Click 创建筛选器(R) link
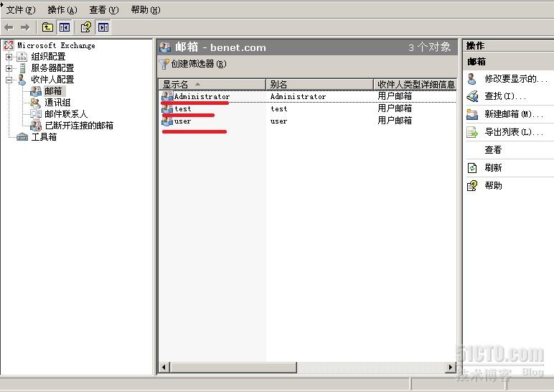Screen dimensions: 554x392 pos(199,64)
